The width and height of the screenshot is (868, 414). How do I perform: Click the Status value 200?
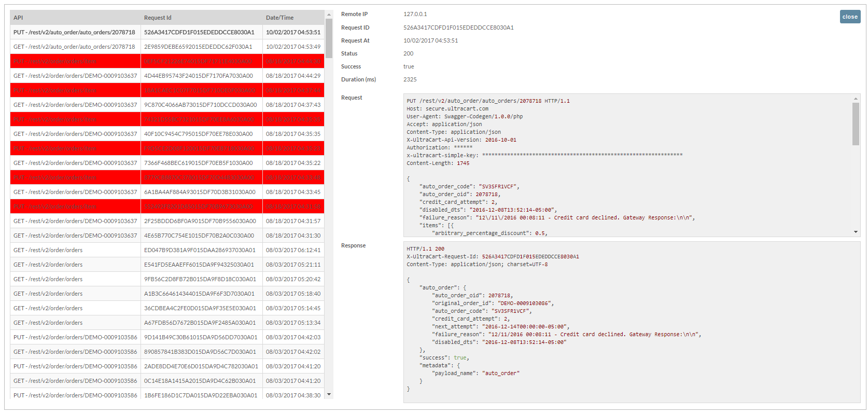pyautogui.click(x=409, y=53)
